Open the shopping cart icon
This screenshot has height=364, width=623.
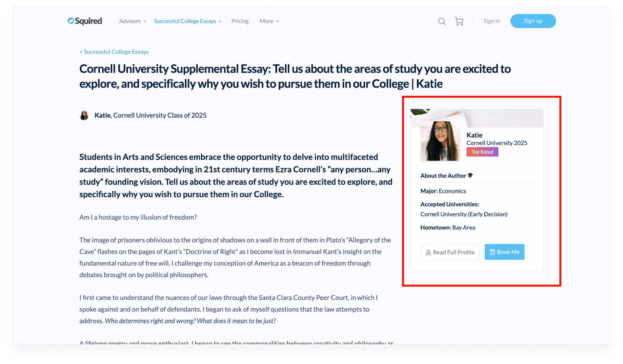click(459, 21)
